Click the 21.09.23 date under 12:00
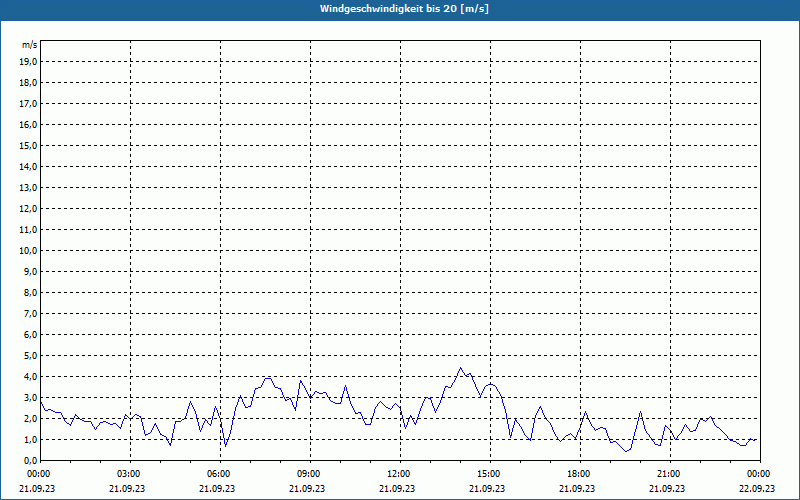 (397, 489)
